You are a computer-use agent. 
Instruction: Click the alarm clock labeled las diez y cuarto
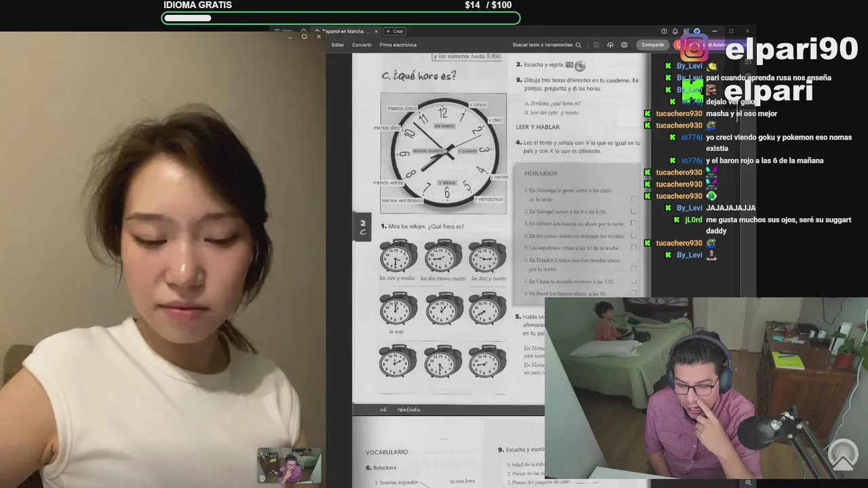[487, 256]
